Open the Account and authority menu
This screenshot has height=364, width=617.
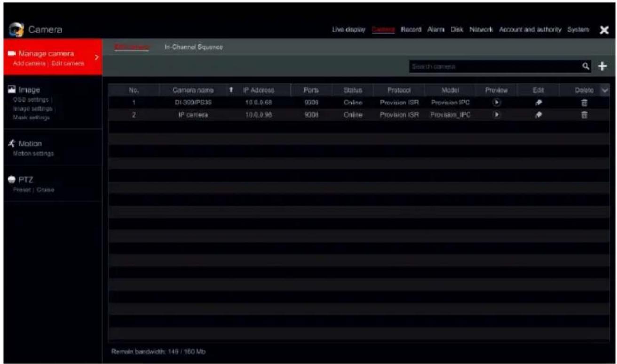tap(530, 30)
